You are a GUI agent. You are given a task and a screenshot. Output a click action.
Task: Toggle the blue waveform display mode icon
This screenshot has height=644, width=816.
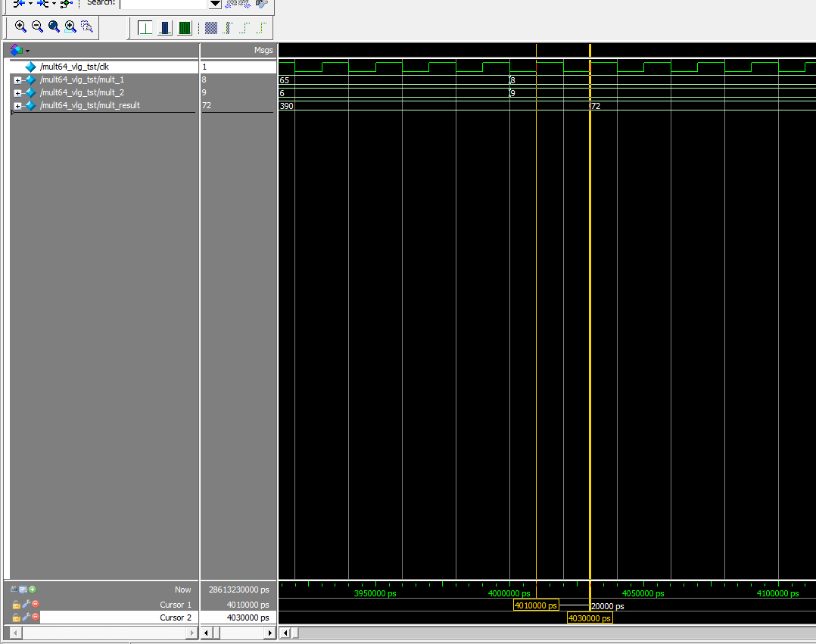coord(165,28)
